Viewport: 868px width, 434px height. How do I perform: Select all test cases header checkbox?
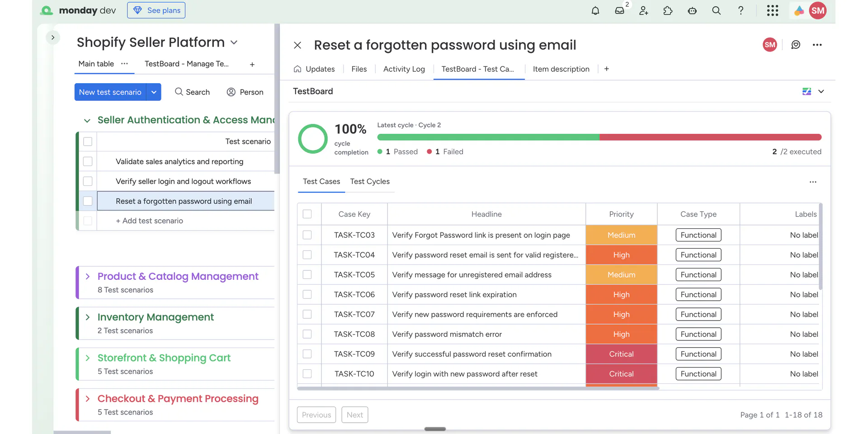307,214
